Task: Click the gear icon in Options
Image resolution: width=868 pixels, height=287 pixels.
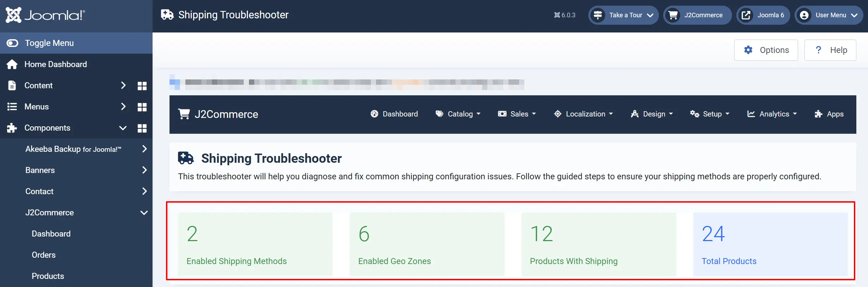Action: coord(748,50)
